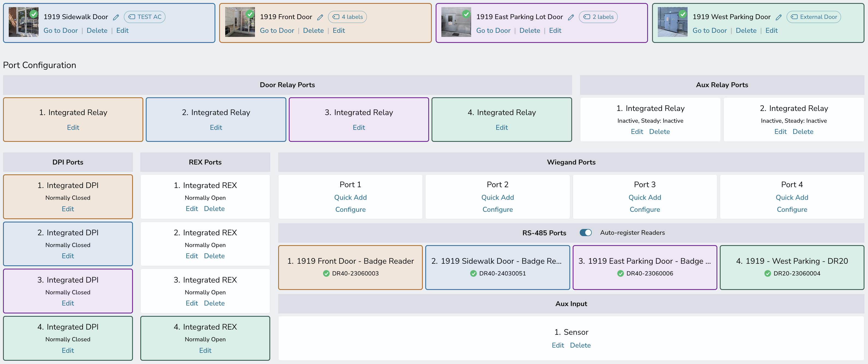Delete the Aux Input Sensor

point(580,345)
